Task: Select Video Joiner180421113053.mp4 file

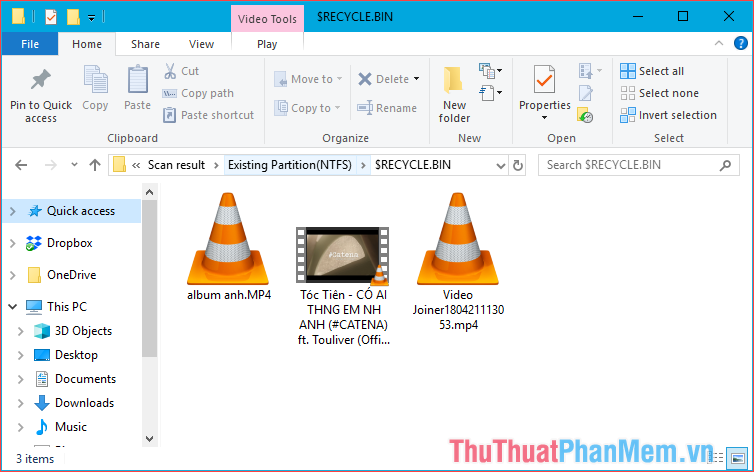Action: tap(458, 261)
